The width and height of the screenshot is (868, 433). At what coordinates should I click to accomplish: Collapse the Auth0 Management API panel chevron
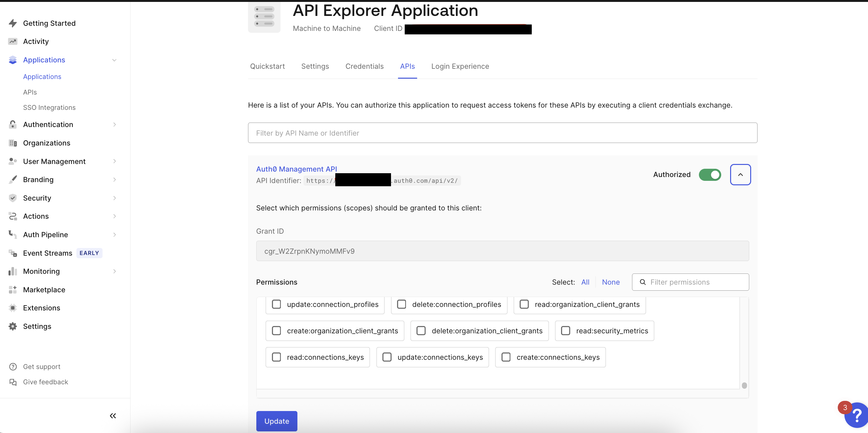click(740, 174)
